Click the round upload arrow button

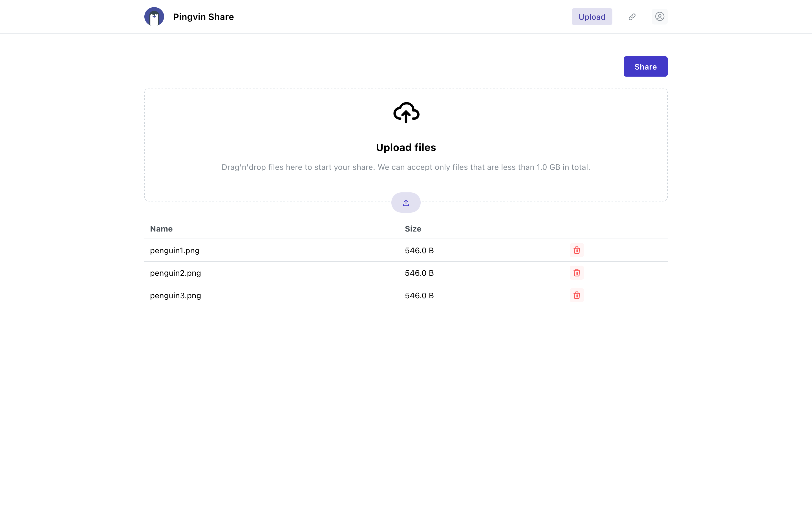(x=406, y=203)
